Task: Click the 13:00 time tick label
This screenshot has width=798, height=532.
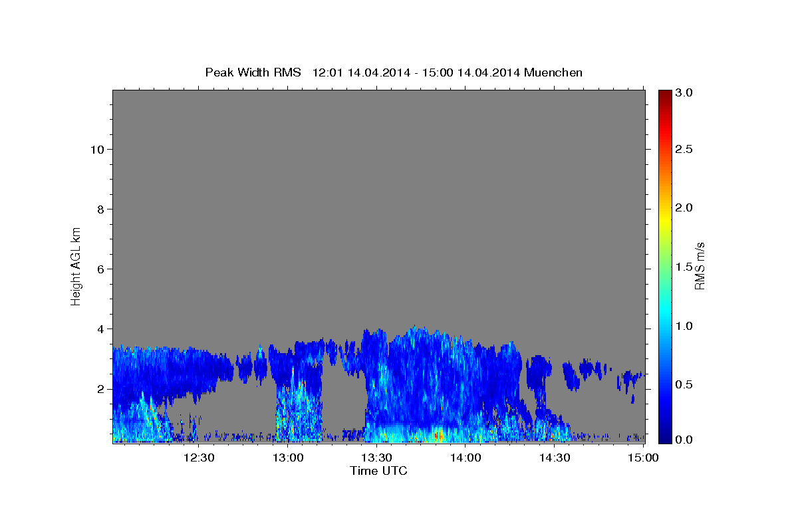Action: [x=287, y=458]
